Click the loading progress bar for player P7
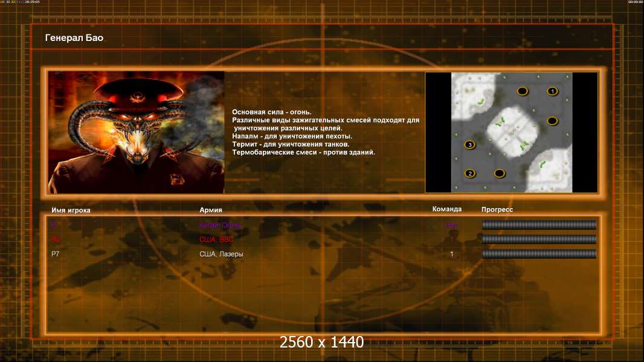 (x=539, y=254)
